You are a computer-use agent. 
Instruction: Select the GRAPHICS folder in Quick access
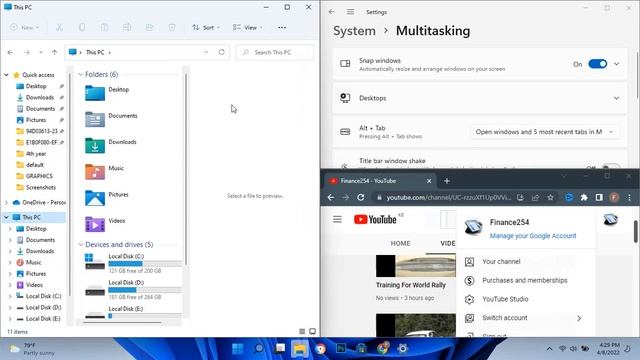39,176
